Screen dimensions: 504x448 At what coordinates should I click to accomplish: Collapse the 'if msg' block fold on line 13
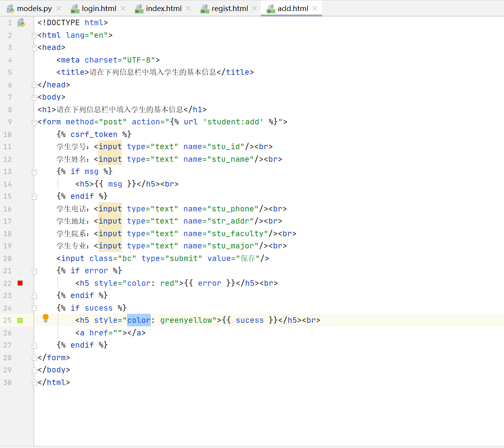[34, 172]
